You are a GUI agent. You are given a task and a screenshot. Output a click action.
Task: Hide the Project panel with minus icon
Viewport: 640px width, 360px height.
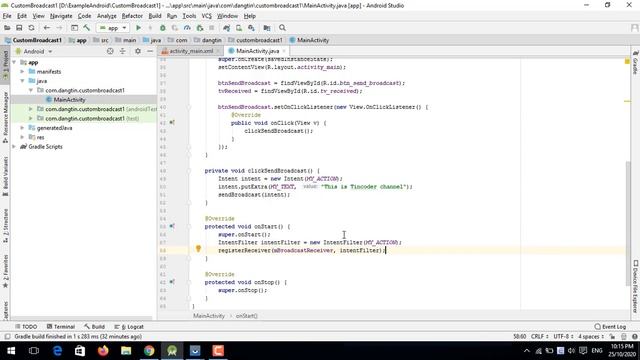(150, 51)
